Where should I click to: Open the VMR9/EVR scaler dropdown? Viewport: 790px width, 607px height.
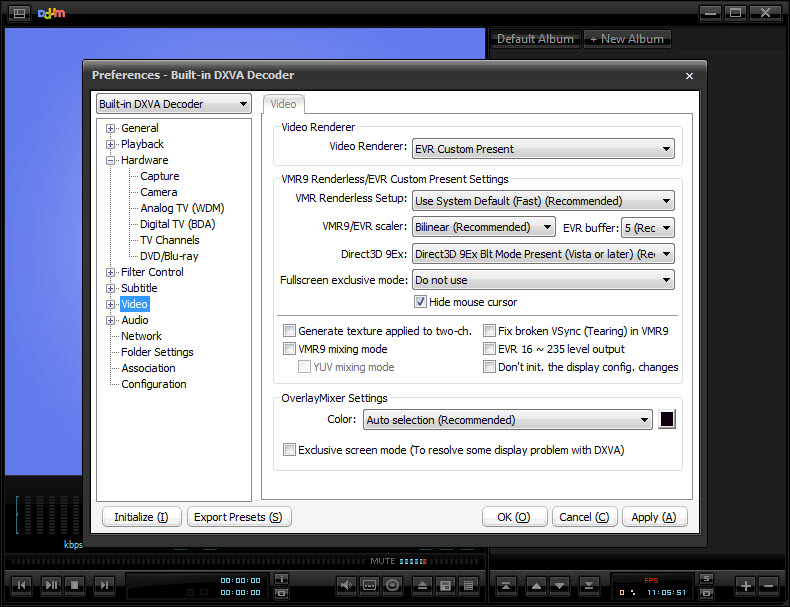(484, 227)
